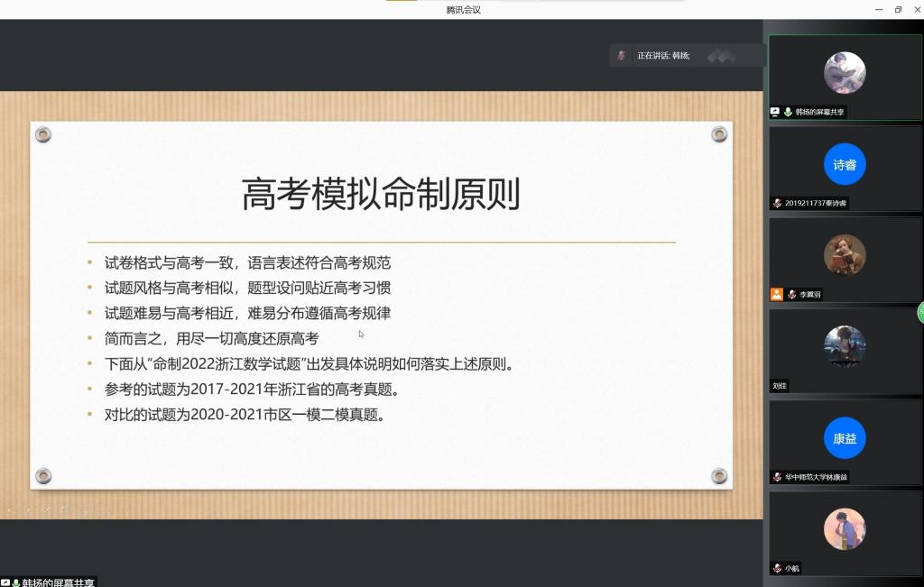Click the orange host badge on 李翼羽's tile

(x=776, y=294)
